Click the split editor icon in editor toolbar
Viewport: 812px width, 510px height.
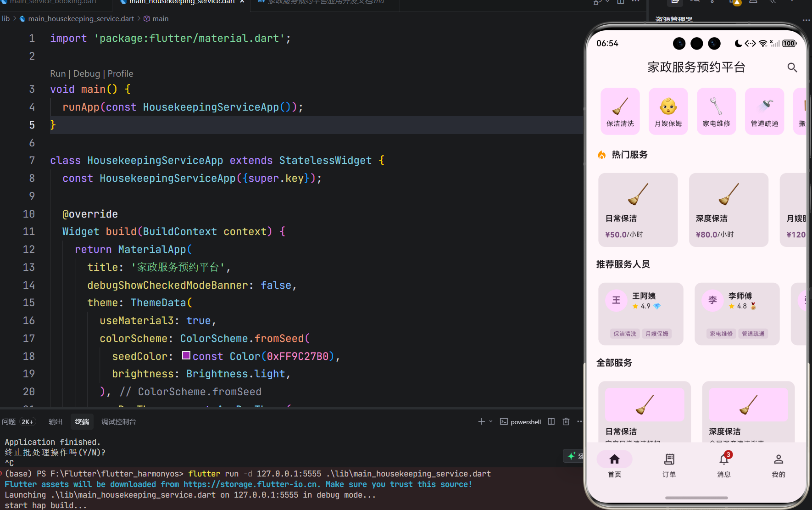[x=621, y=2]
